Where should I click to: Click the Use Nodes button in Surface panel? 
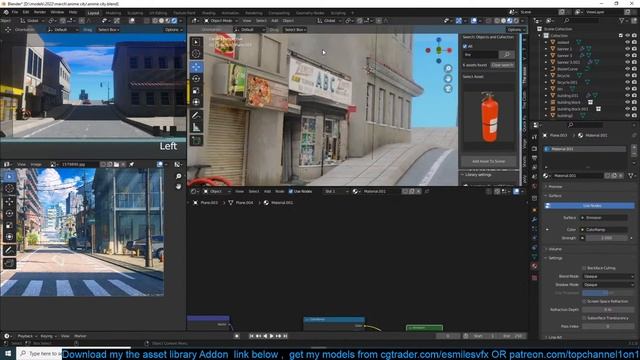click(589, 206)
